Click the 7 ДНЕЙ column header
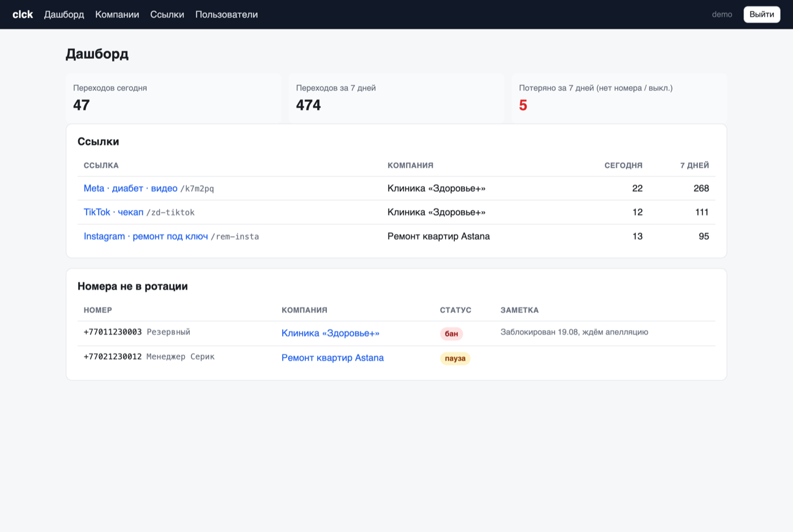 tap(694, 165)
